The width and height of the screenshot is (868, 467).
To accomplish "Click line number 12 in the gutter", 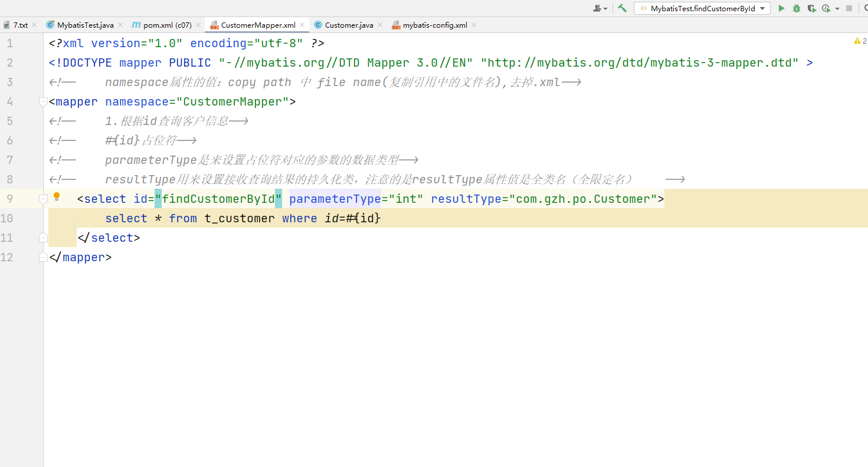I will [x=7, y=258].
